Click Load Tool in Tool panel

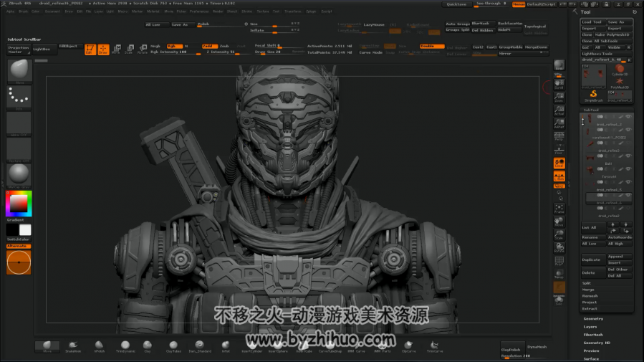pos(592,22)
